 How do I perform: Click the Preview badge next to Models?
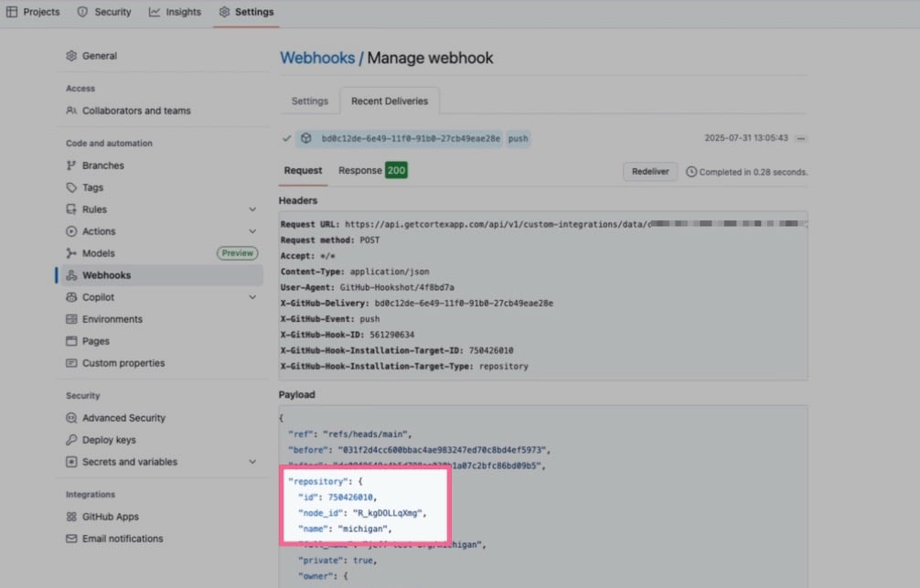click(238, 253)
